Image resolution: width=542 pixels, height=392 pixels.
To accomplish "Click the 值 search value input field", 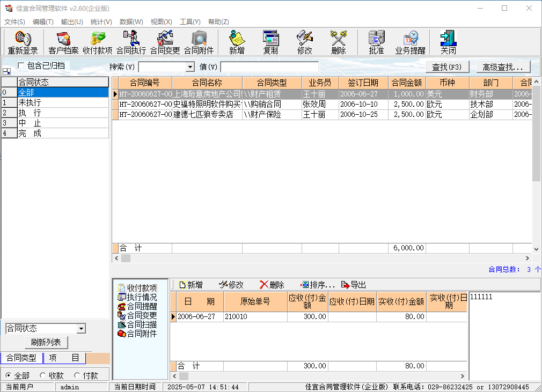I will 269,67.
